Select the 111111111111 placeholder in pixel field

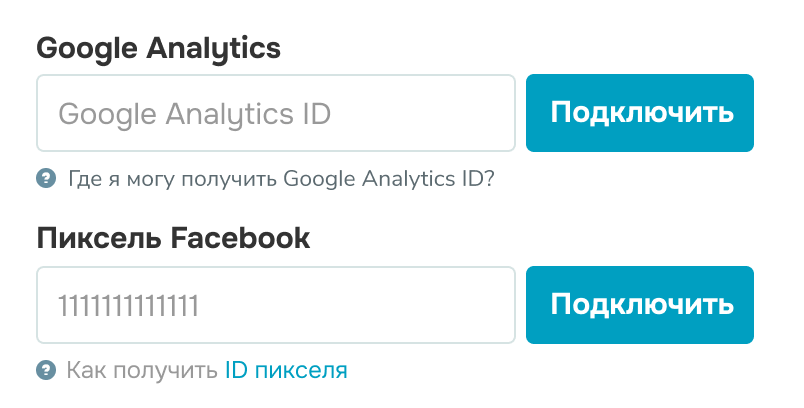[128, 306]
